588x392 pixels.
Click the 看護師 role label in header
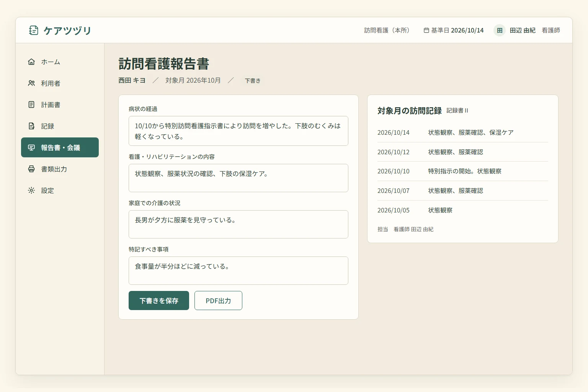(x=551, y=30)
